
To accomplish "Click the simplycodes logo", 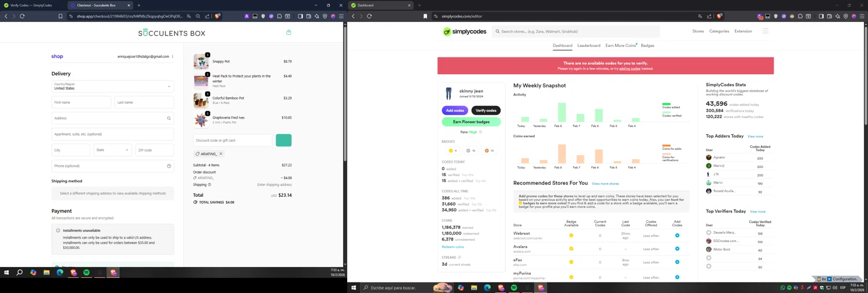I will point(465,32).
